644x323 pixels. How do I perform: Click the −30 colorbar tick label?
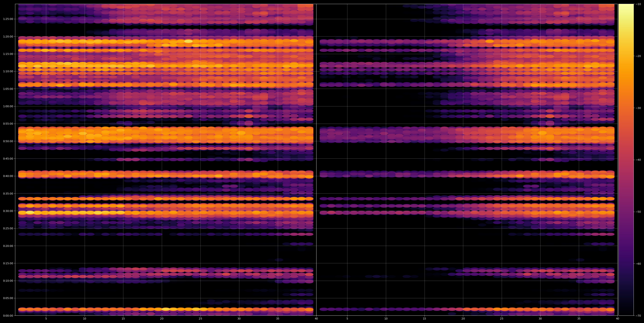pos(638,108)
